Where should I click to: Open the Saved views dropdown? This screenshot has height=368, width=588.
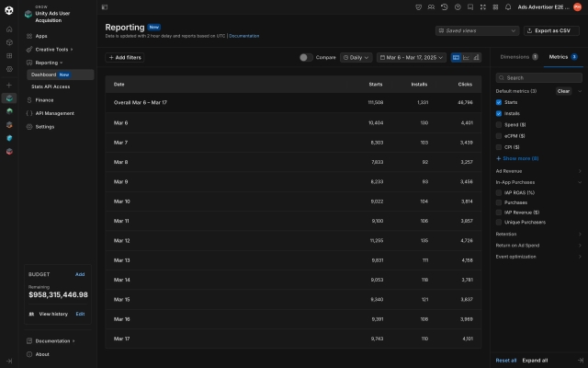pos(477,30)
